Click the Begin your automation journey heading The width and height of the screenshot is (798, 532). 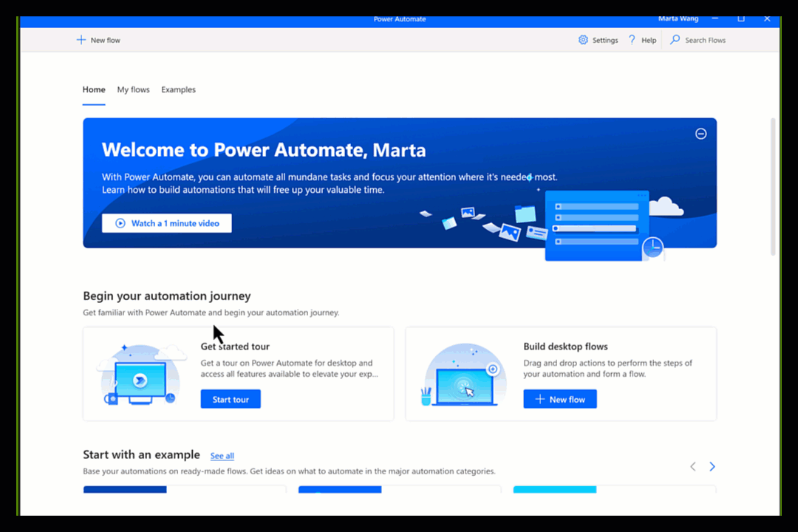point(167,296)
